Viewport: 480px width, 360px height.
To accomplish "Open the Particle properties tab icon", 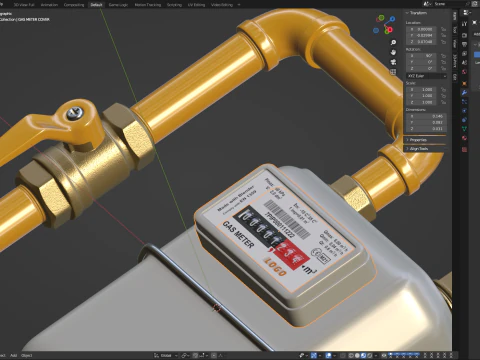I will (x=464, y=102).
